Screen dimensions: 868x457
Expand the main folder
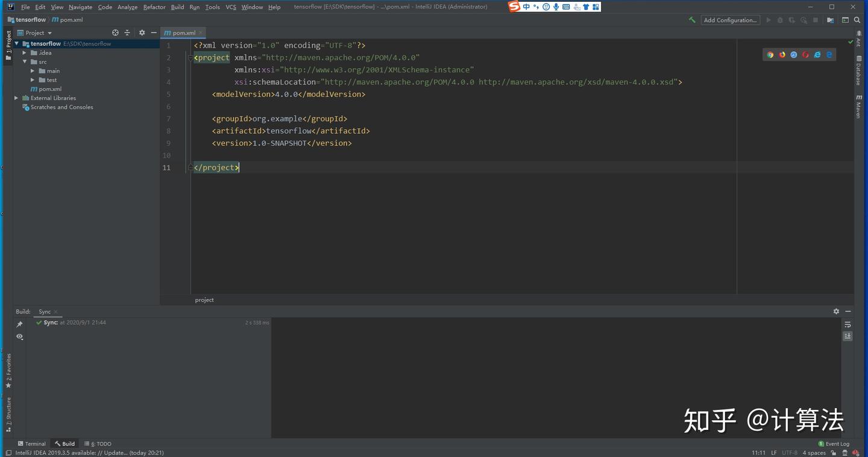click(33, 71)
